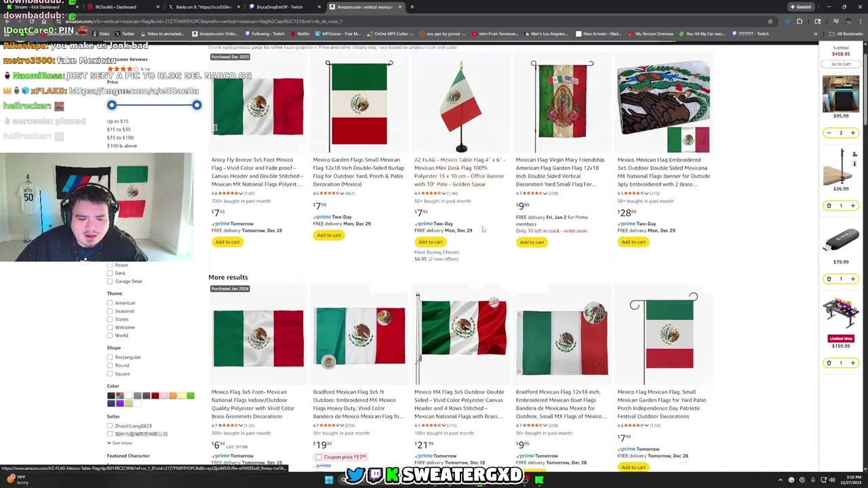Check the States theme checkbox
This screenshot has width=868, height=488.
[110, 319]
